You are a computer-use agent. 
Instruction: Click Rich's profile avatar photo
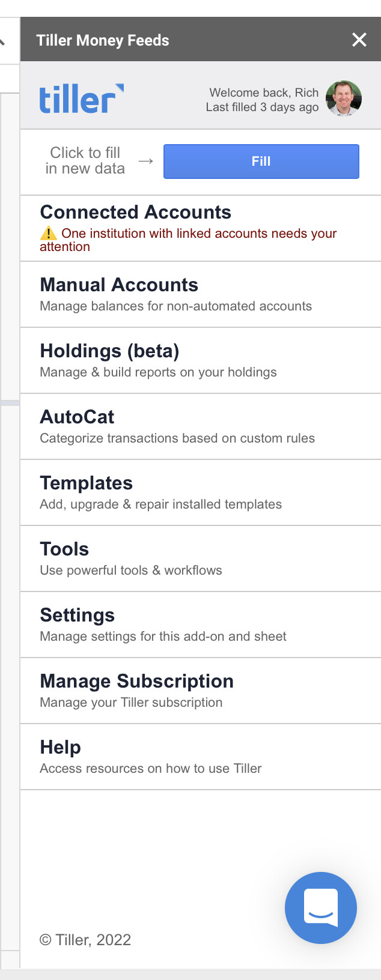(344, 98)
